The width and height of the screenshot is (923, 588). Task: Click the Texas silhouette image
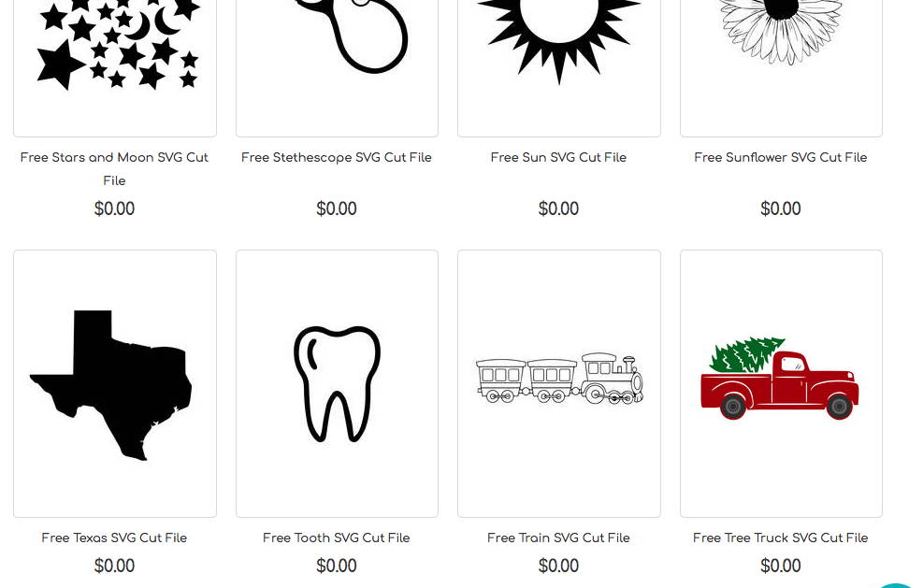(115, 384)
